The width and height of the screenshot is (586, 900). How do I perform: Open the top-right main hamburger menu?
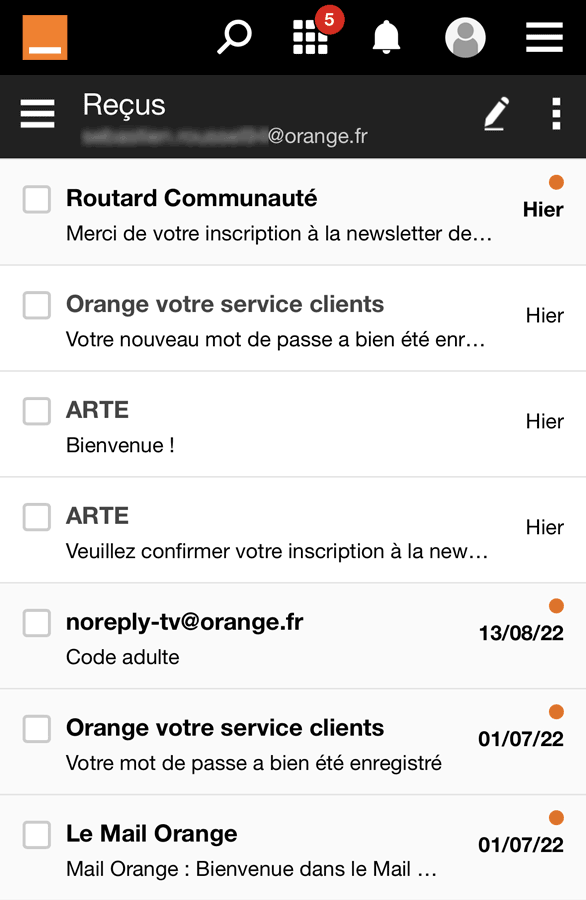(x=544, y=37)
